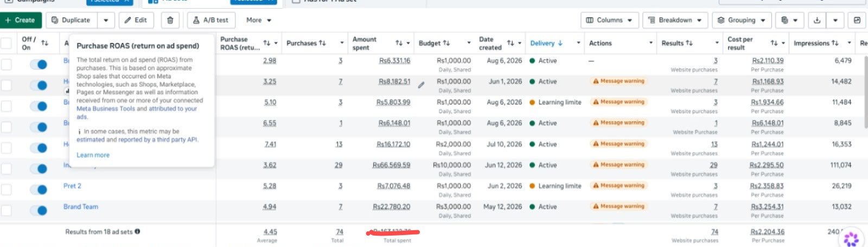The width and height of the screenshot is (868, 247).
Task: Click the trash delete icon in toolbar
Action: [x=170, y=20]
